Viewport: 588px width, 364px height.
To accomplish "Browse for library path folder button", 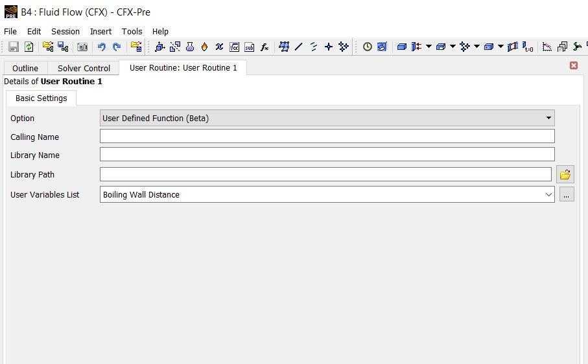I will [x=565, y=174].
